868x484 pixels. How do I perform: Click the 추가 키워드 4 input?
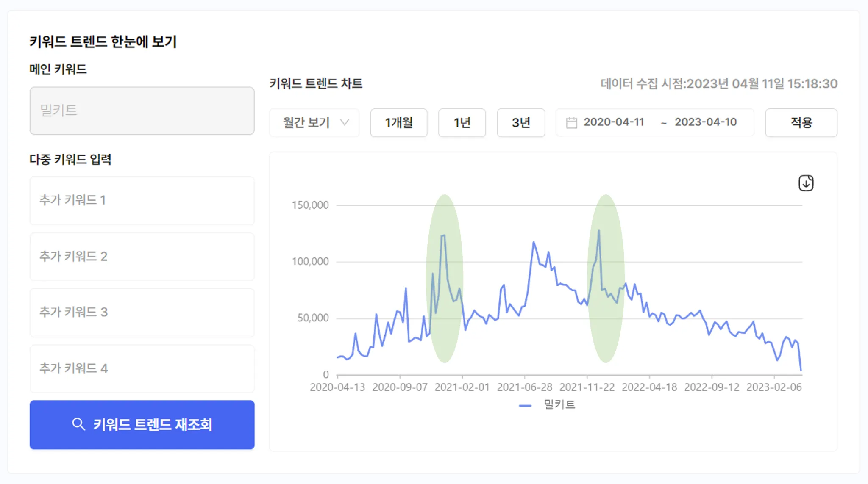(142, 368)
